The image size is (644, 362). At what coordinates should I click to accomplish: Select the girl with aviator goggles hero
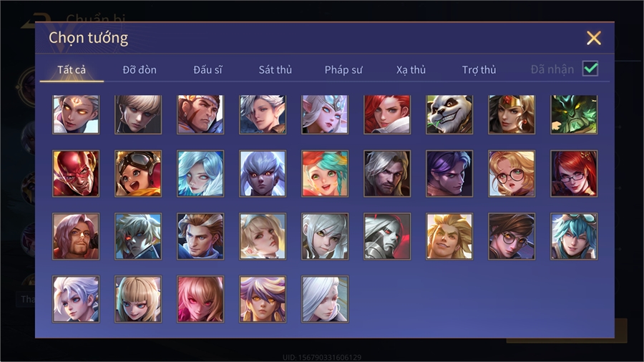[x=138, y=174]
